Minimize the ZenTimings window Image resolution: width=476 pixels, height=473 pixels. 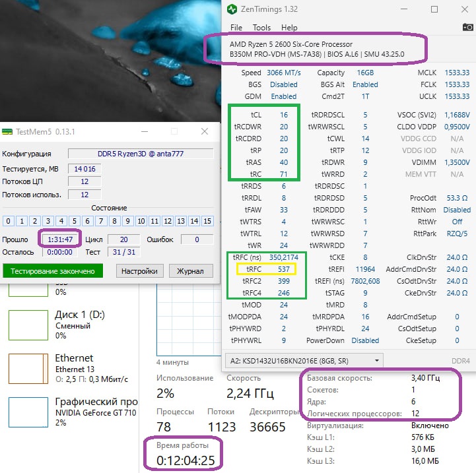403,10
